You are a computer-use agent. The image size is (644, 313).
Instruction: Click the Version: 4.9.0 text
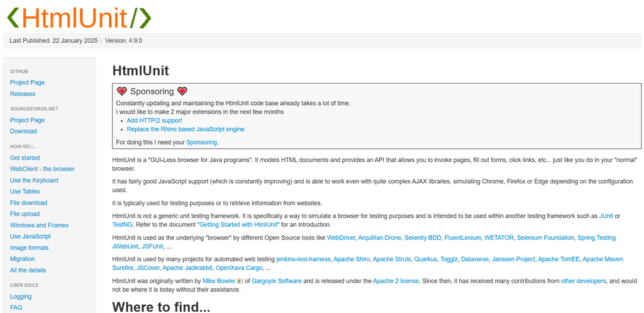coord(124,41)
